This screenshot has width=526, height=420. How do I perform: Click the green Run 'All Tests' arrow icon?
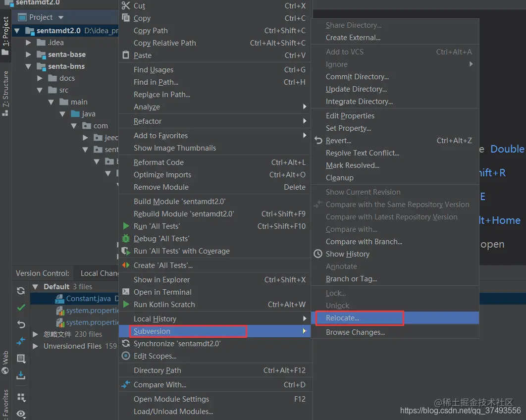[x=126, y=226]
